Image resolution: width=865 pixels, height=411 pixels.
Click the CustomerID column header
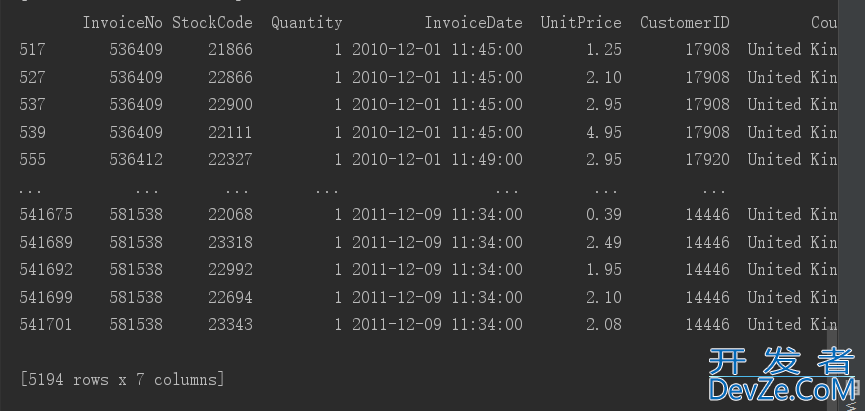(x=685, y=22)
